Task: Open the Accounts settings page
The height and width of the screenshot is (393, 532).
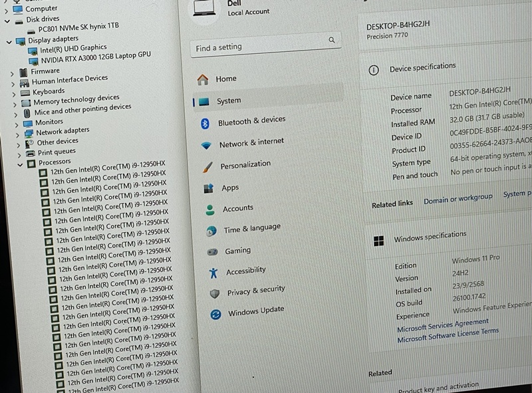Action: click(237, 209)
